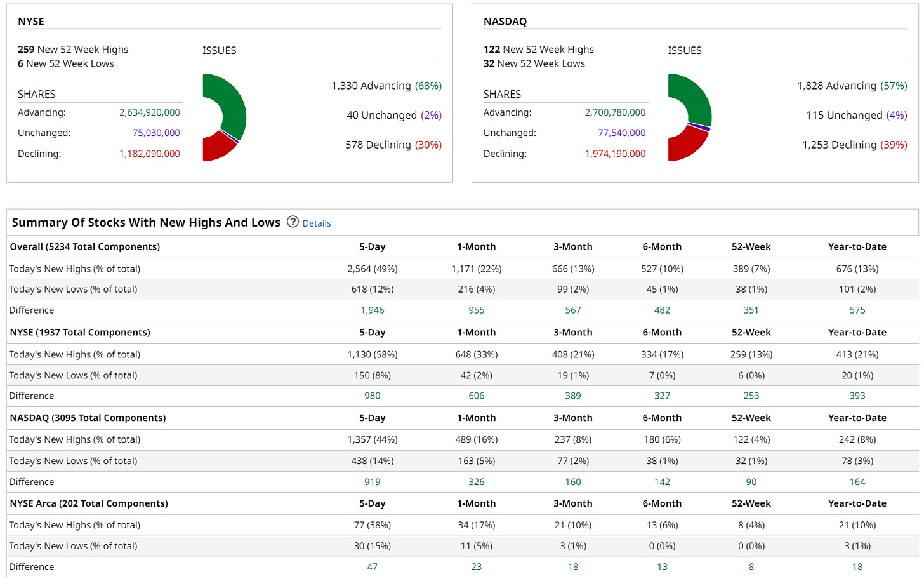Click '122 New 52 Week Highs' text
Image resolution: width=924 pixels, height=586 pixels.
(x=539, y=50)
